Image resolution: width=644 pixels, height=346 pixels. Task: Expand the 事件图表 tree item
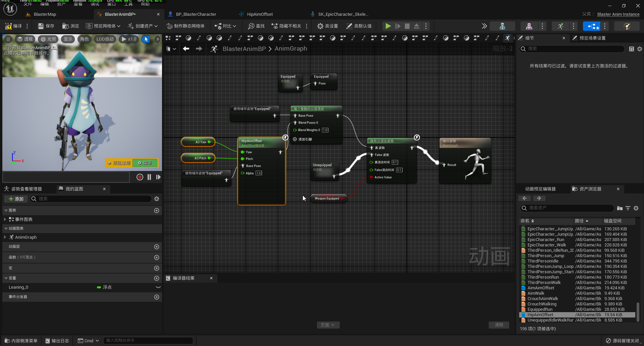tap(5, 219)
